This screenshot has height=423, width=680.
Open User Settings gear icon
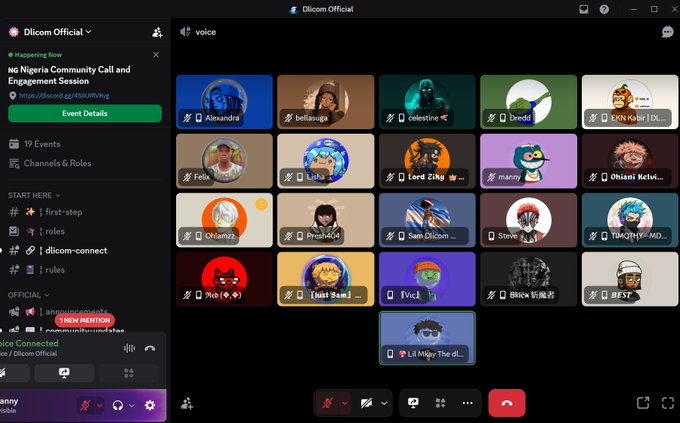[150, 405]
